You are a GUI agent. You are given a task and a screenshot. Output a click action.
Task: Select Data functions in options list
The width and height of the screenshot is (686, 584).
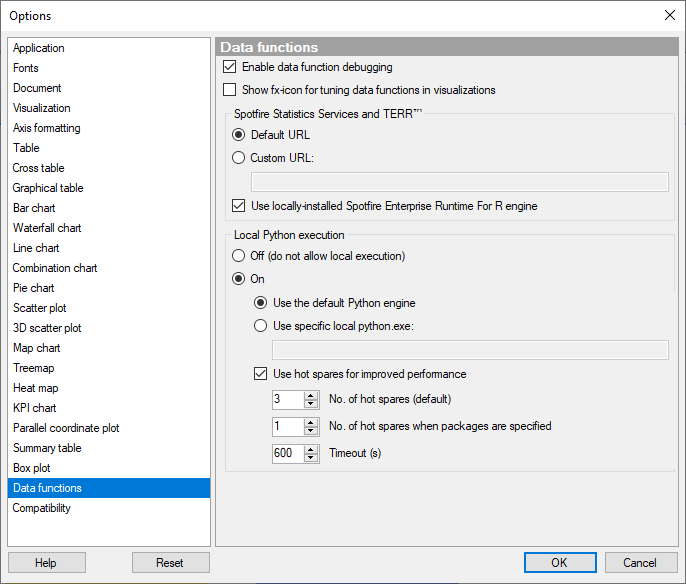coord(109,488)
